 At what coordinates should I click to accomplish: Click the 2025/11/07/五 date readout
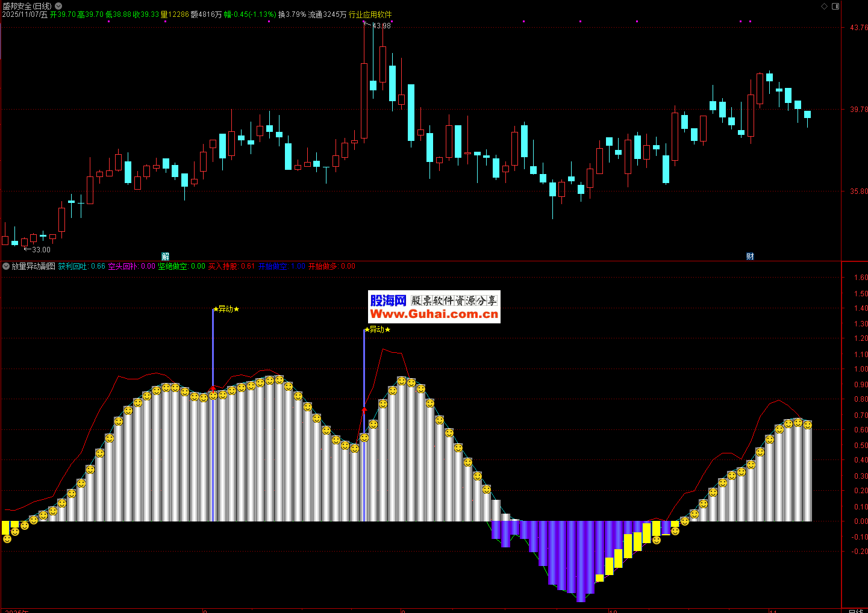(x=25, y=14)
